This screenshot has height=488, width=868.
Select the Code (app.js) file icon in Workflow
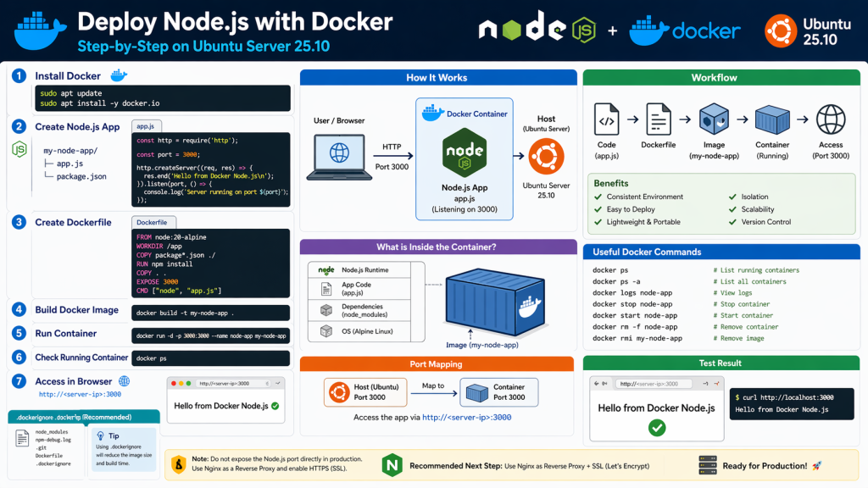[606, 121]
